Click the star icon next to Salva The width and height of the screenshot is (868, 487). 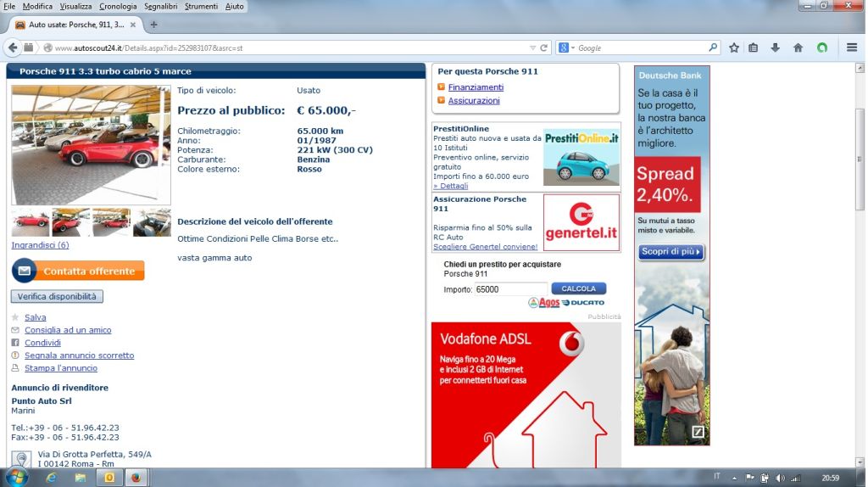pyautogui.click(x=15, y=317)
